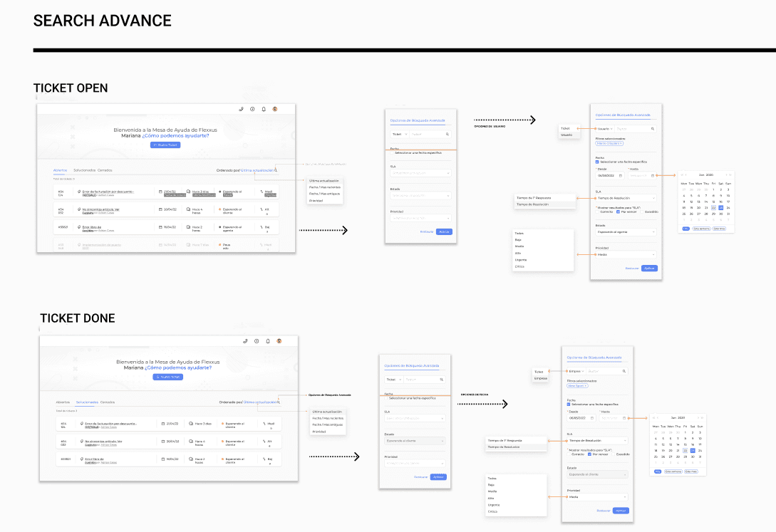
Task: Check 'Excedido' in Ticket Done panel
Action: click(x=614, y=454)
